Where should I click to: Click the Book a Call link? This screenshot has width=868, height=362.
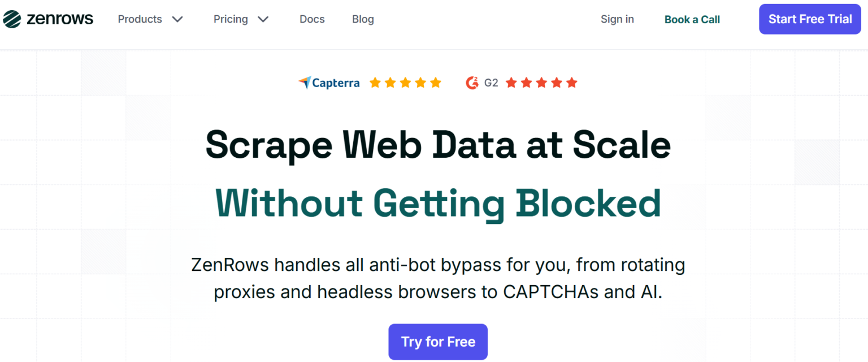pos(692,19)
